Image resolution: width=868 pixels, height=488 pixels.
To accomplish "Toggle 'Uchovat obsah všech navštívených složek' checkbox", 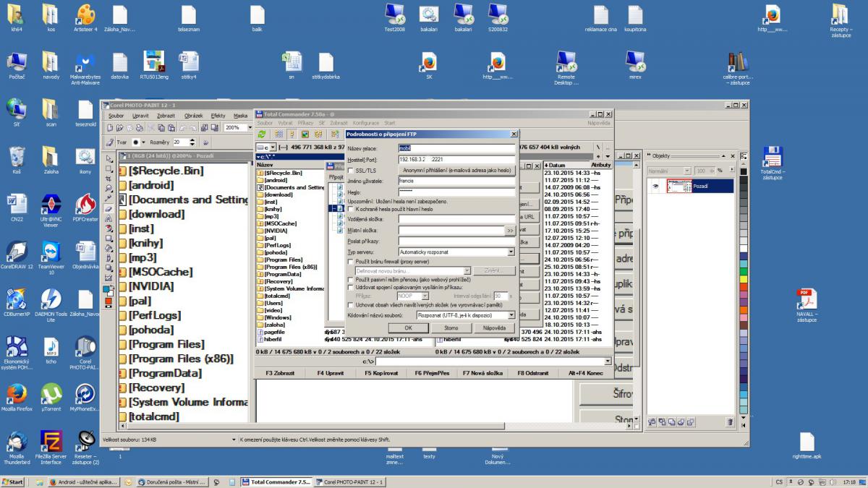I will (x=350, y=305).
